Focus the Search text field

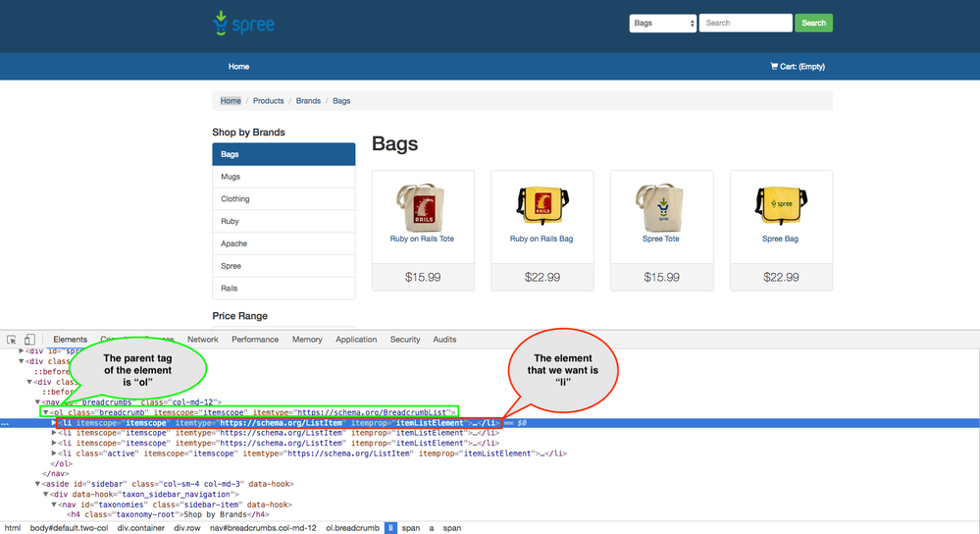tap(746, 24)
